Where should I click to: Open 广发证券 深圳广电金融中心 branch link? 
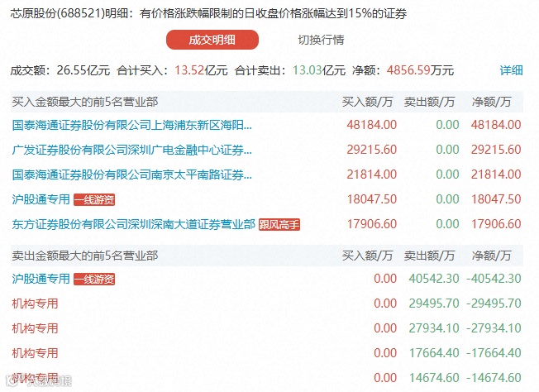[x=132, y=150]
